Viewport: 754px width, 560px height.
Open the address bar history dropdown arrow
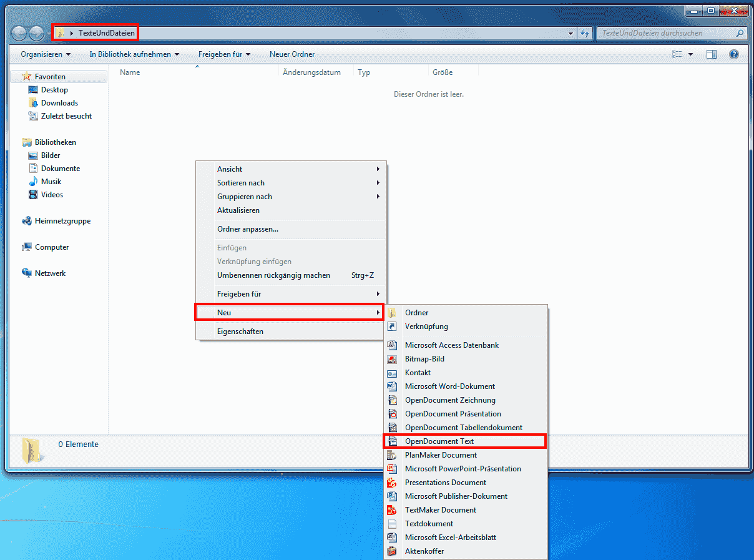pos(571,34)
